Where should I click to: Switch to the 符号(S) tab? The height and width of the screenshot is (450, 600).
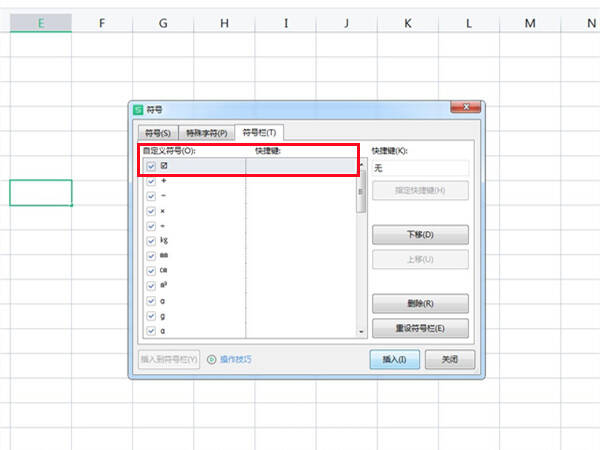[158, 133]
